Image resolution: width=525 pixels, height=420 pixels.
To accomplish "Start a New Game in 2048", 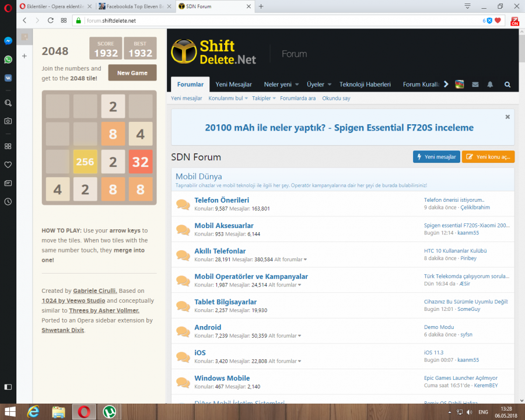I will point(132,73).
